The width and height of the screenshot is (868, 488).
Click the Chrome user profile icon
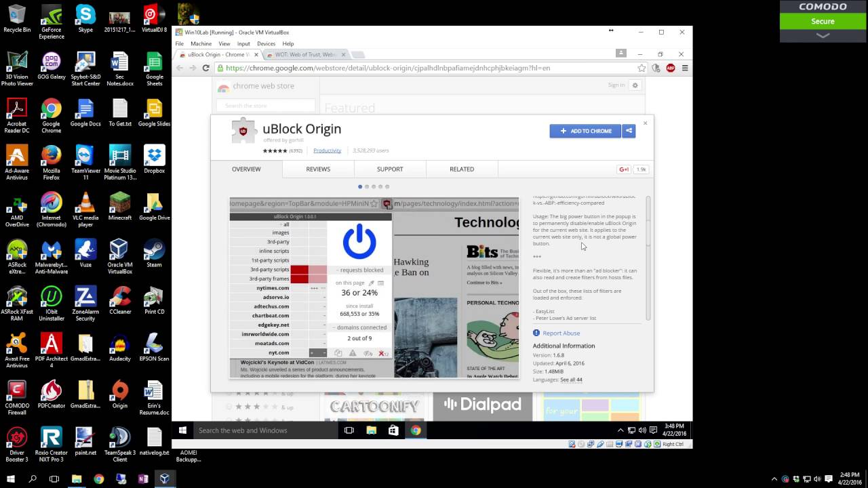click(620, 53)
